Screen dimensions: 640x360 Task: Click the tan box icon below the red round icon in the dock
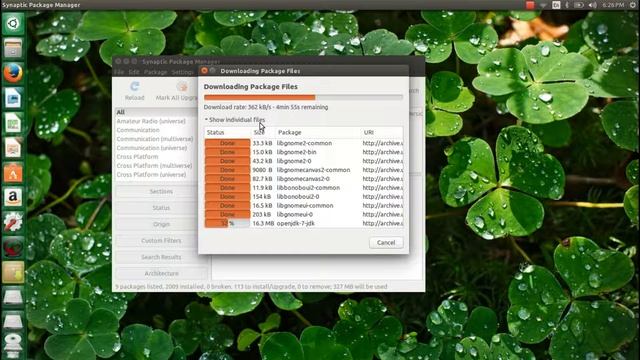pyautogui.click(x=13, y=272)
